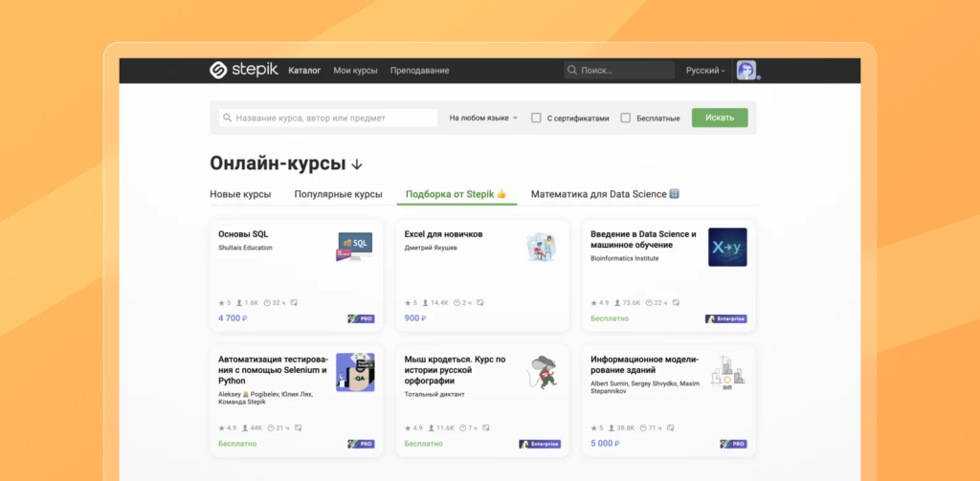This screenshot has width=980, height=481.
Task: Open the Основы SQL course title
Action: [x=243, y=234]
